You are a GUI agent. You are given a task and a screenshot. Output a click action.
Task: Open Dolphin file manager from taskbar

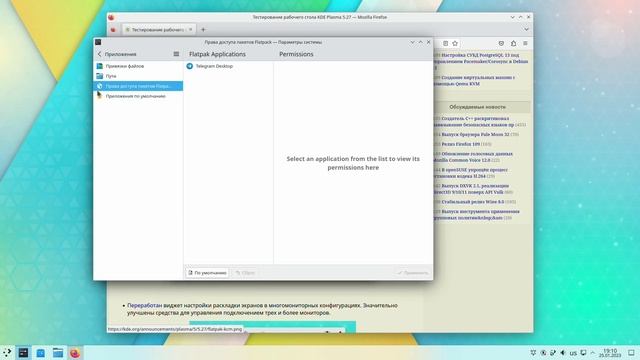[x=58, y=353]
